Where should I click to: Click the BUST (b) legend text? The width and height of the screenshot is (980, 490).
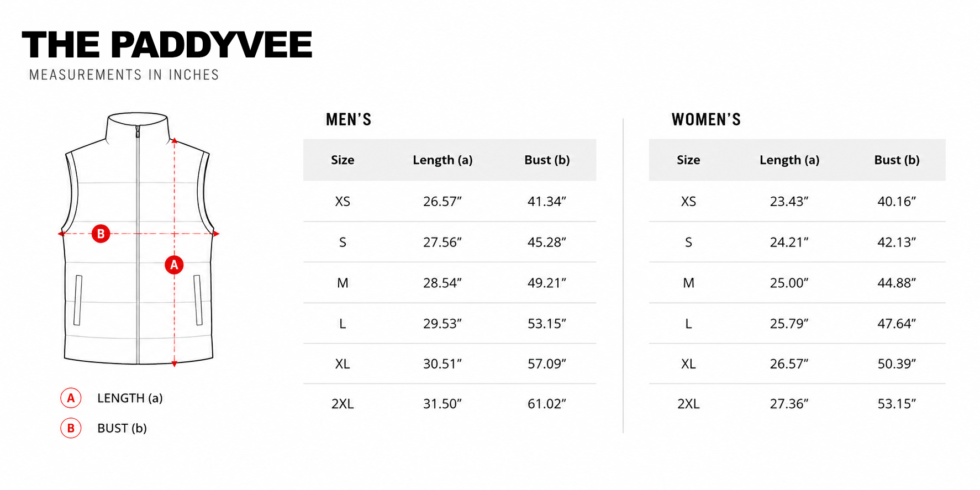coord(122,429)
